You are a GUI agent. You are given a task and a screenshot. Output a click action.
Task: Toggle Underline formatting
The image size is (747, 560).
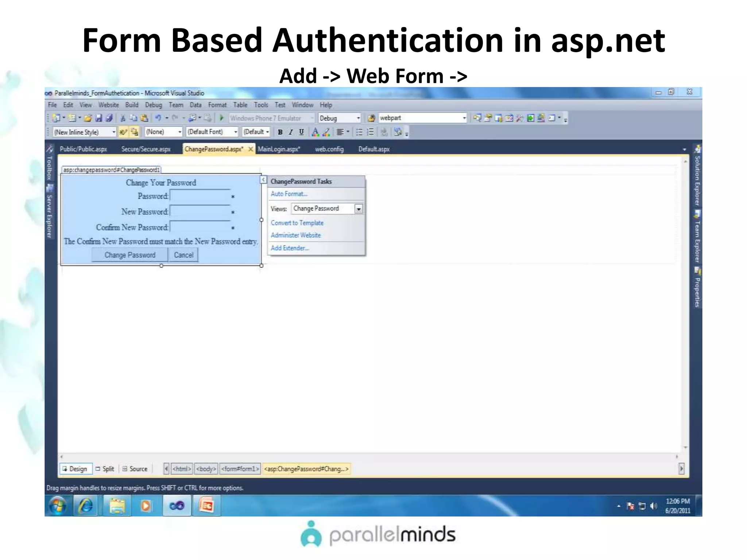[301, 132]
